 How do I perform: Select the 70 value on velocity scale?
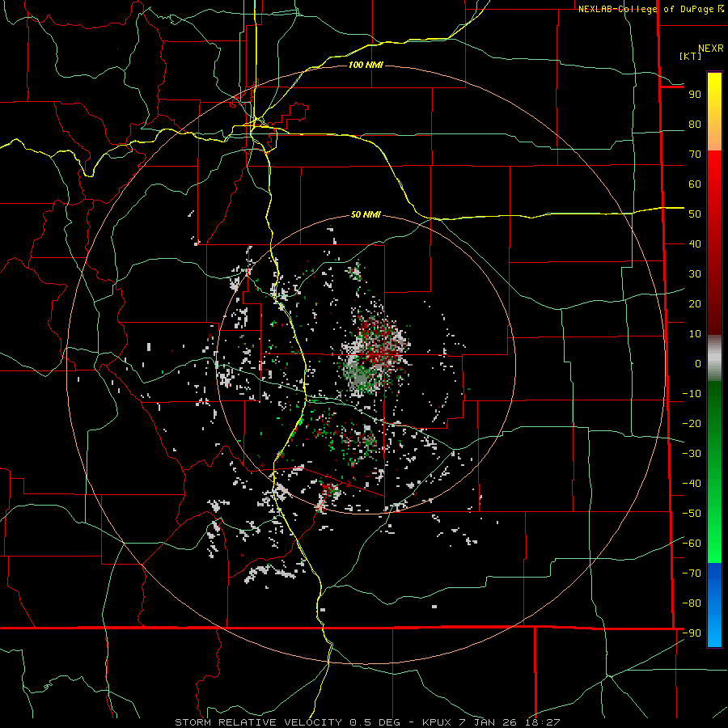695,154
